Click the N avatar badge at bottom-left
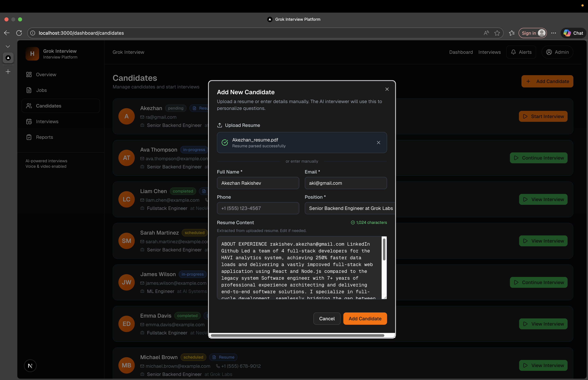Image resolution: width=588 pixels, height=380 pixels. pyautogui.click(x=30, y=366)
